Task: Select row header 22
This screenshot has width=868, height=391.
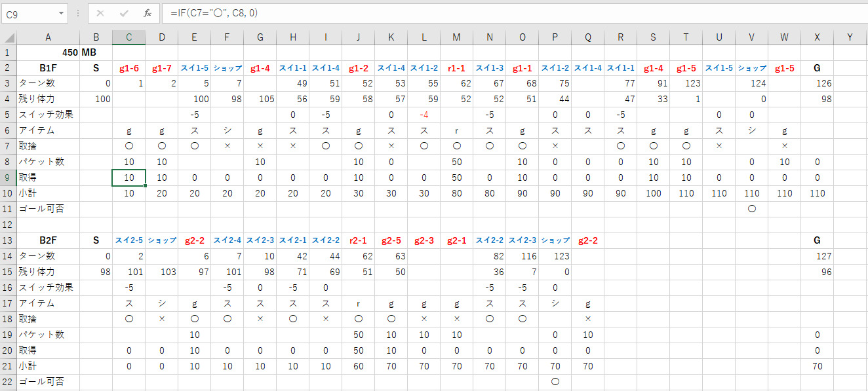Action: point(8,382)
